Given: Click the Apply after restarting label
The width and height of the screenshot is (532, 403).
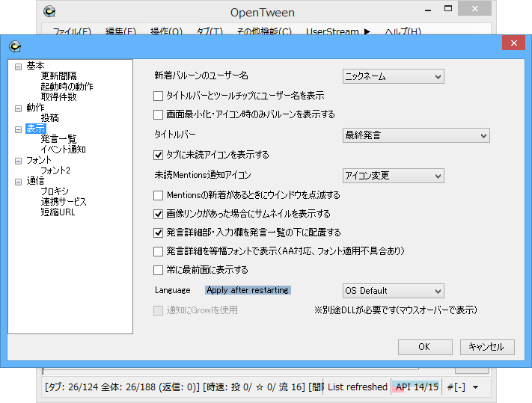Looking at the screenshot, I should tap(248, 290).
